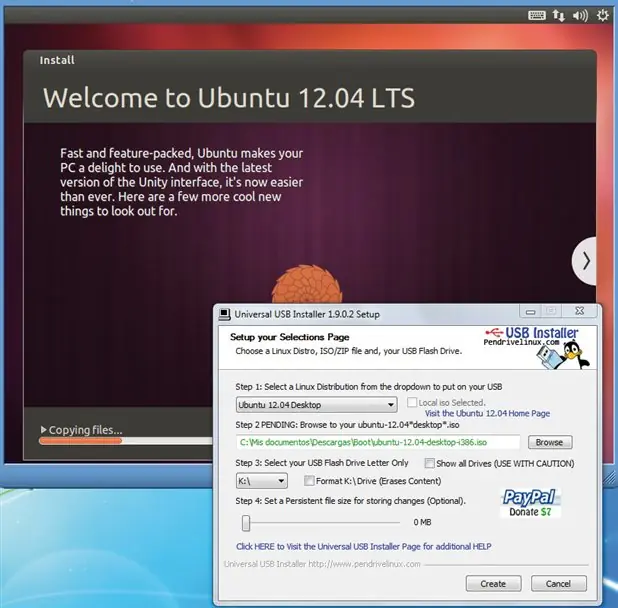Expand the Copying files details triangle
This screenshot has width=618, height=608.
tap(43, 430)
